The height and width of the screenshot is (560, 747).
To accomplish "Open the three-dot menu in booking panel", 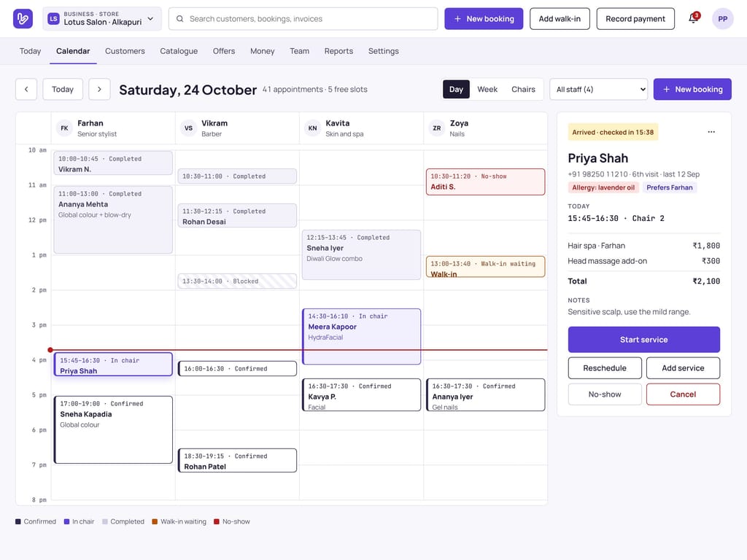I will coord(711,132).
